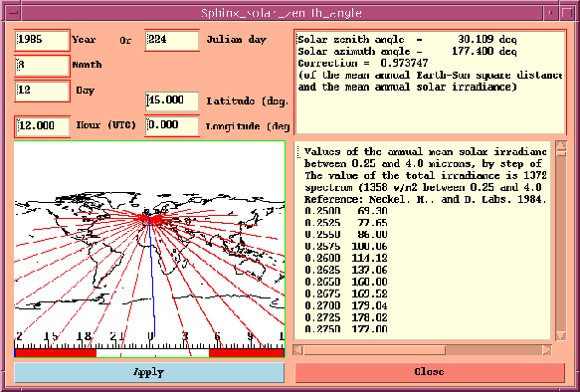Click the horizontal scrollbar thumb under irradiance list
The height and width of the screenshot is (392, 580).
point(374,350)
